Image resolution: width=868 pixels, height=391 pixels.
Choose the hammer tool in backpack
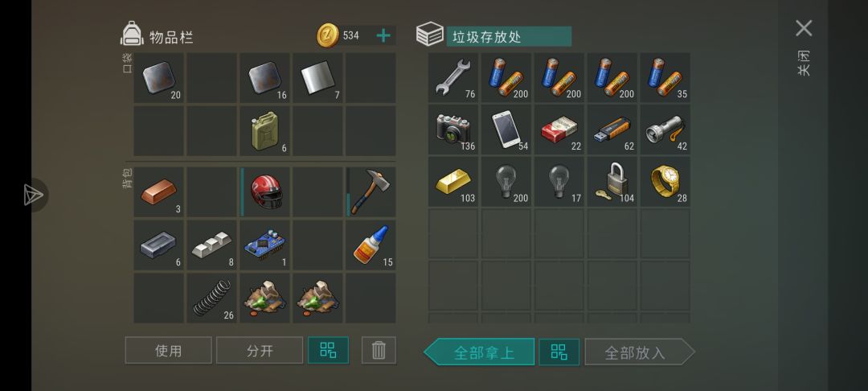(371, 191)
